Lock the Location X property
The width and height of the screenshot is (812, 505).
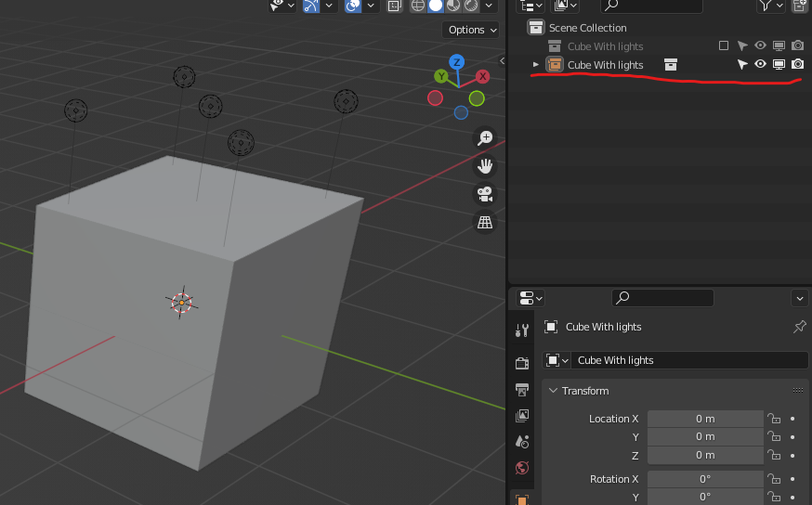click(773, 419)
